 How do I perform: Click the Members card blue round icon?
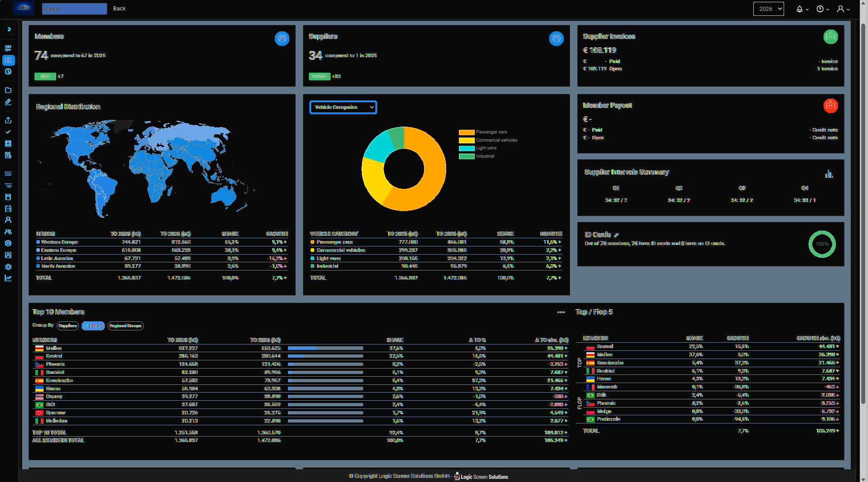(x=282, y=39)
